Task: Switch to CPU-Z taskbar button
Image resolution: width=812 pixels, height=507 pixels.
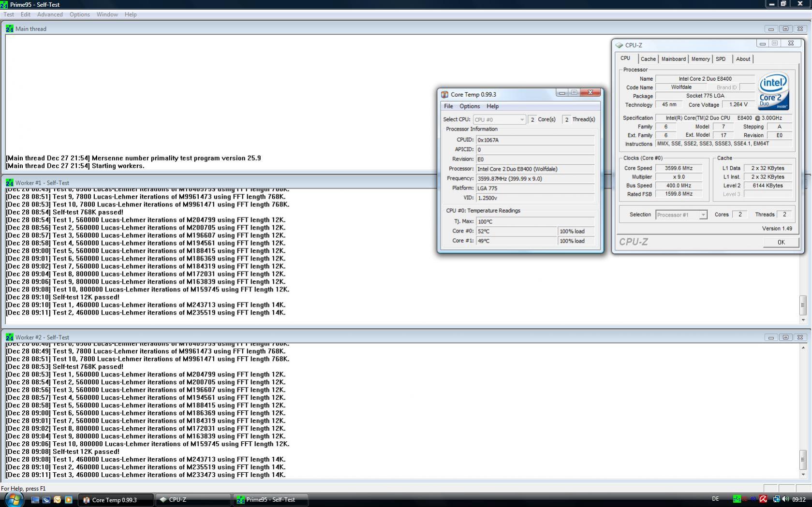Action: pyautogui.click(x=193, y=500)
